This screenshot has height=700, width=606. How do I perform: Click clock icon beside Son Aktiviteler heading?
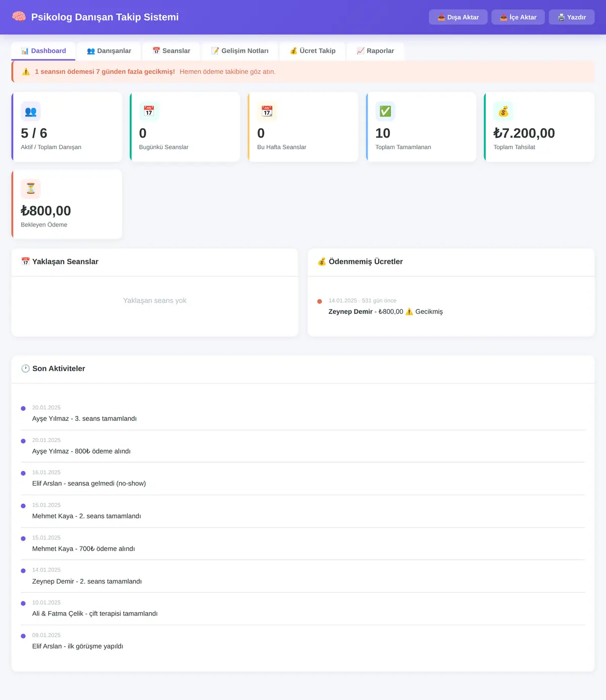point(25,368)
